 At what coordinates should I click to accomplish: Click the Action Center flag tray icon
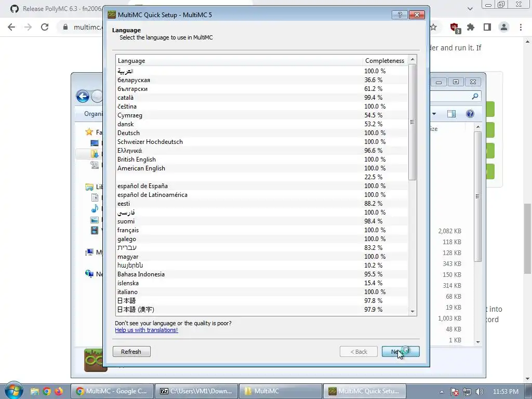[455, 392]
